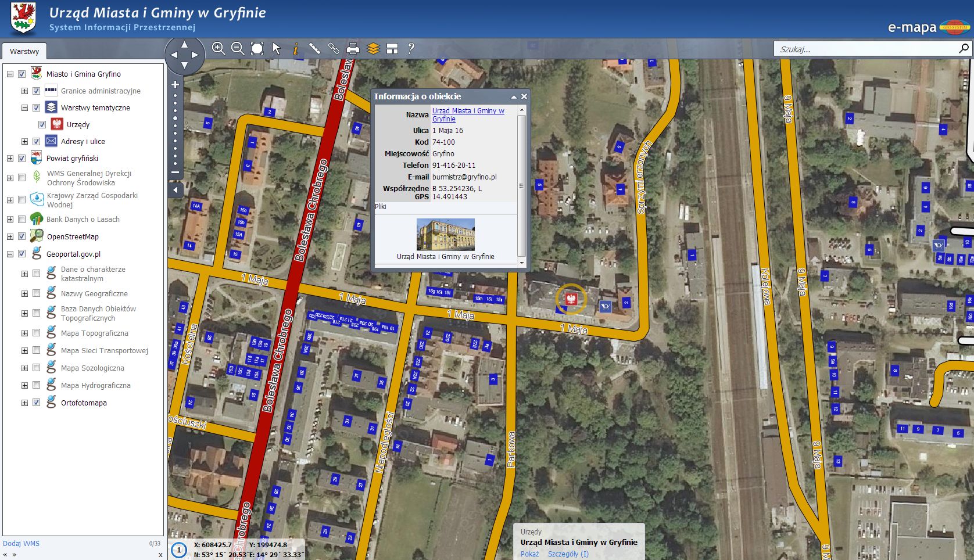The image size is (974, 560).
Task: Click the minus zoom slider button
Action: coord(175,172)
